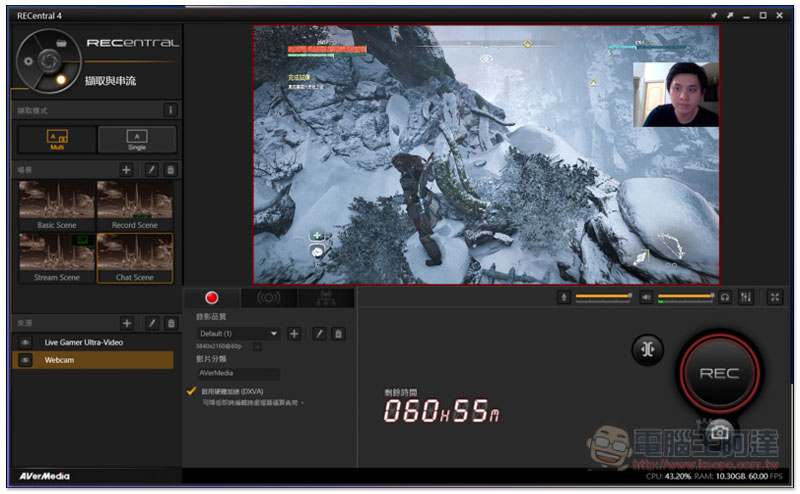Select the Live Gamer Ultra-Video source row
800x494 pixels.
[x=93, y=342]
